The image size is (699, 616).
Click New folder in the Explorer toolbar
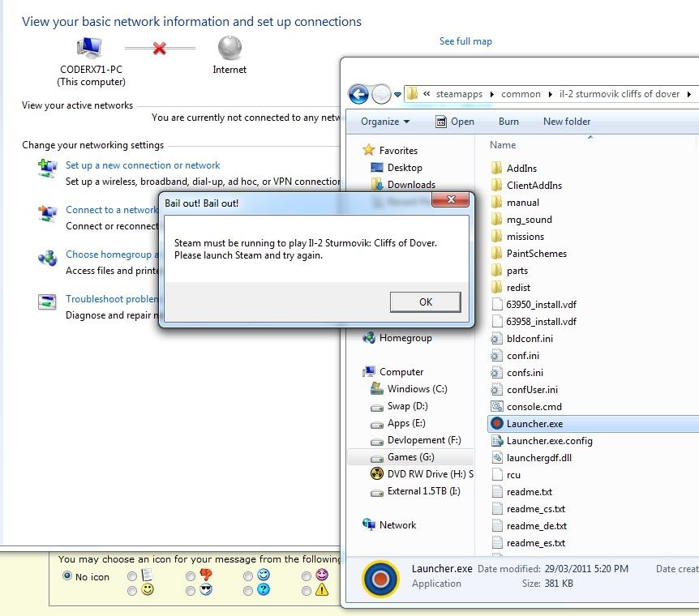567,122
